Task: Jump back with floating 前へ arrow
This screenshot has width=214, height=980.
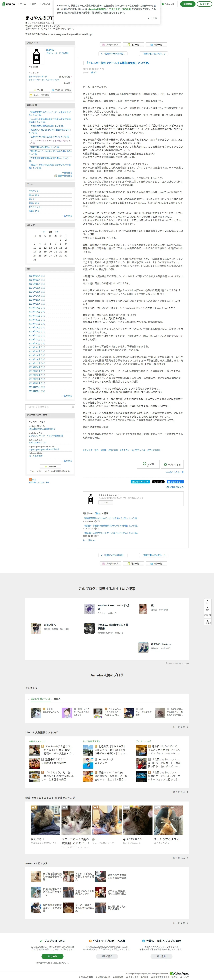Action: pos(207,609)
